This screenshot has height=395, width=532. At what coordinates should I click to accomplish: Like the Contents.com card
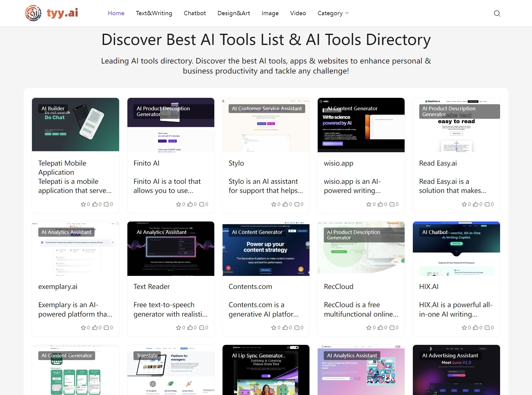285,328
